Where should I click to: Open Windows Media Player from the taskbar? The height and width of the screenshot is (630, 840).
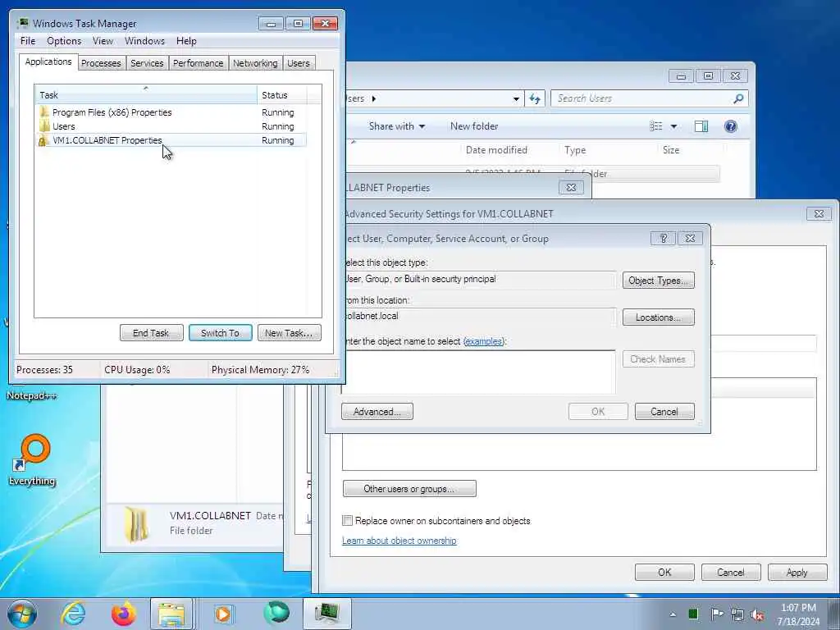[223, 614]
